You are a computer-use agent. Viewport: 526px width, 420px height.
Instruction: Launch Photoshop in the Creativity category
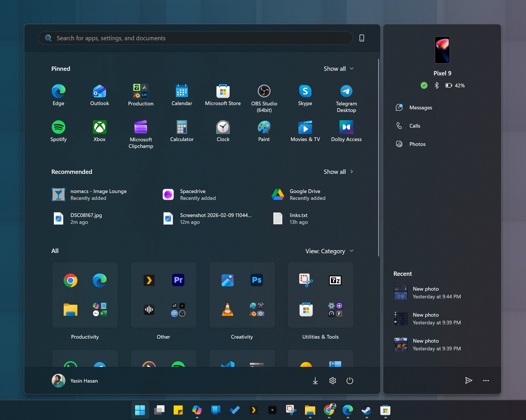(x=256, y=280)
